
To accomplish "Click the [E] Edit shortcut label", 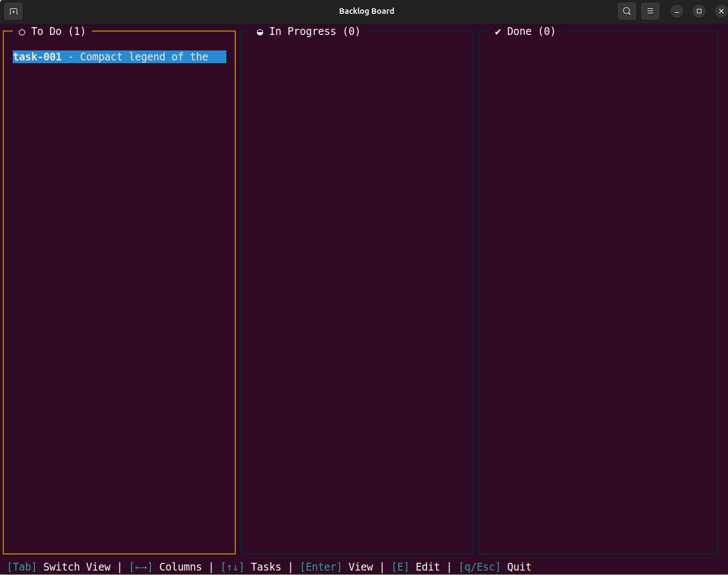I will (416, 567).
